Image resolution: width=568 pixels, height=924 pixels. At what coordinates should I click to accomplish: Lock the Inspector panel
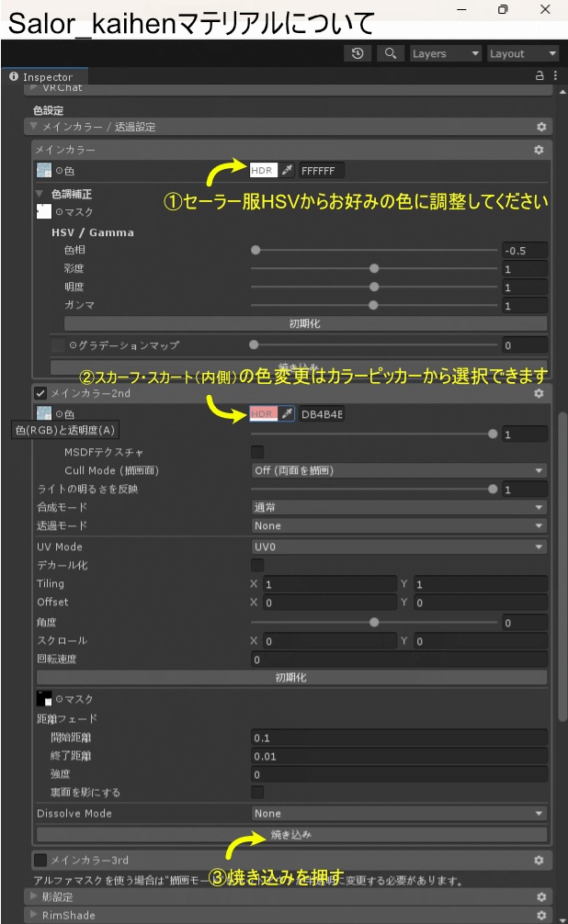[x=540, y=75]
